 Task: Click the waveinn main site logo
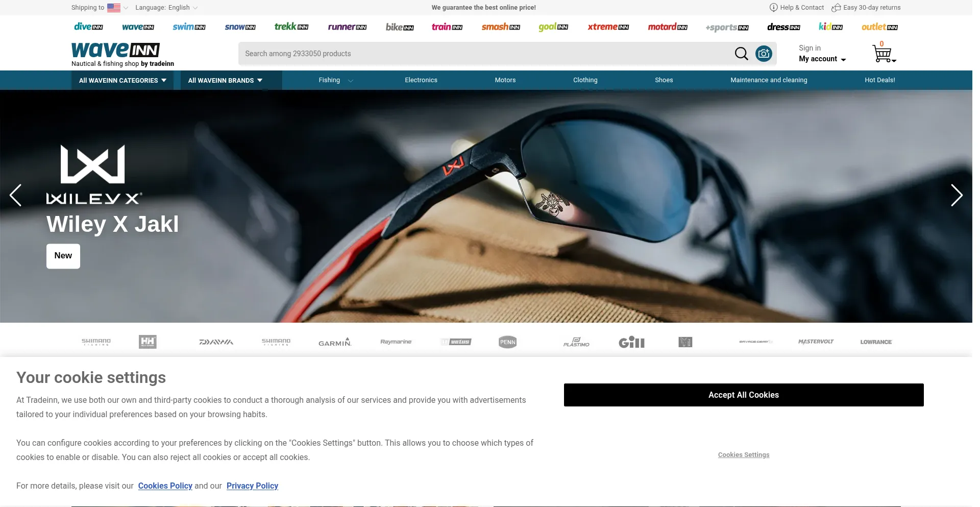coord(116,50)
